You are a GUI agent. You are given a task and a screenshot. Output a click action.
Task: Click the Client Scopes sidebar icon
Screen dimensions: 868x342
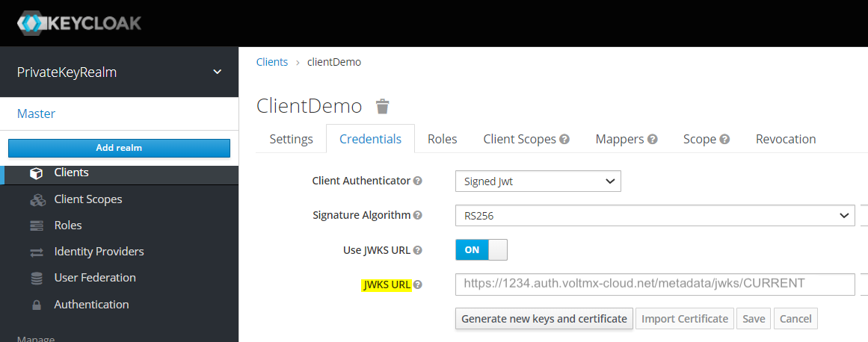(x=37, y=200)
